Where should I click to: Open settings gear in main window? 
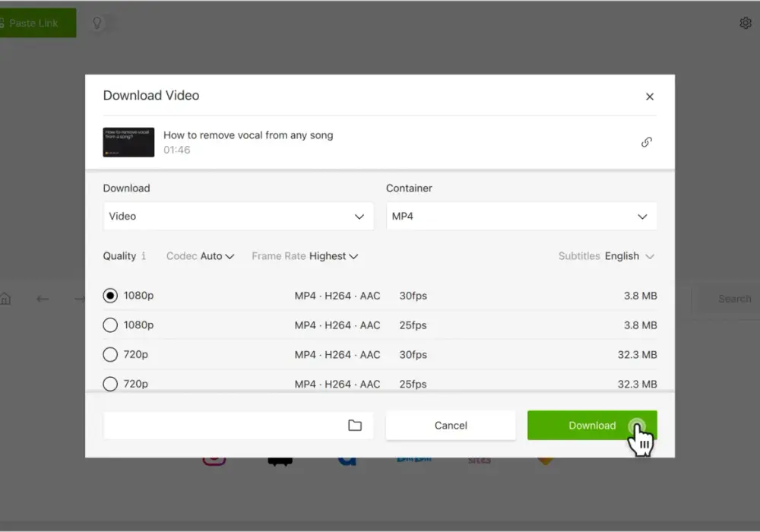(x=746, y=23)
